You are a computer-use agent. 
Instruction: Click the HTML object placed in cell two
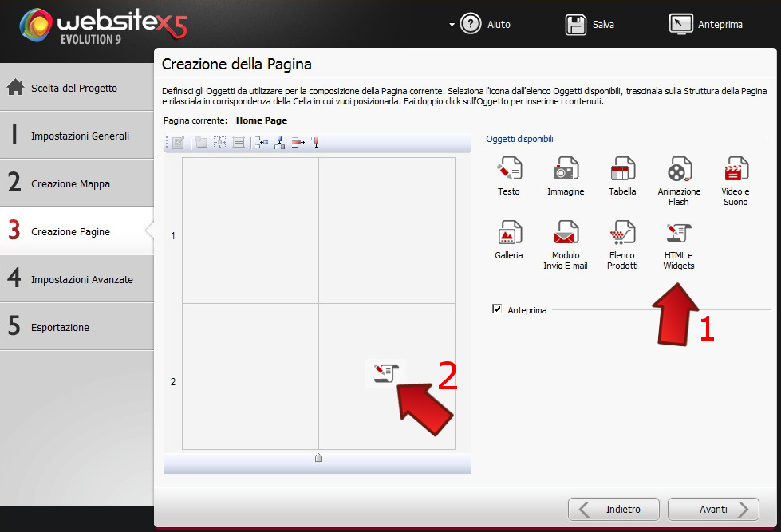pos(386,372)
